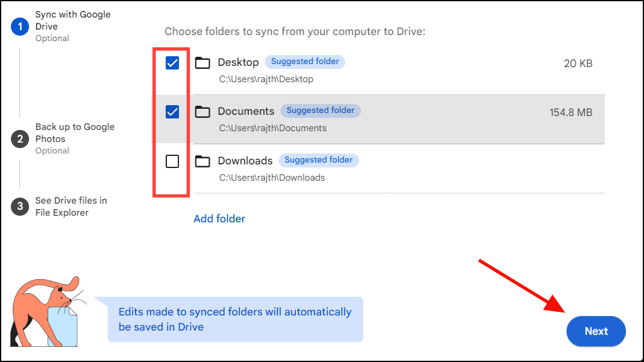Click the Documents folder icon

(x=203, y=111)
